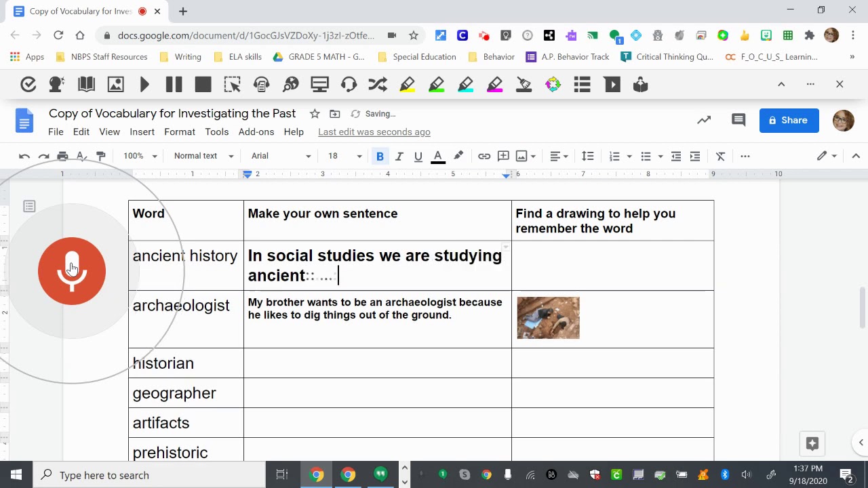The image size is (868, 488).
Task: Apply the pink Read&Write highlighter
Action: click(x=494, y=85)
